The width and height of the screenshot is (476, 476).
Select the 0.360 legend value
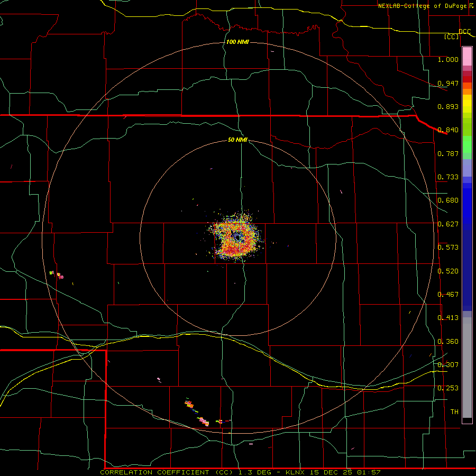[x=448, y=342]
